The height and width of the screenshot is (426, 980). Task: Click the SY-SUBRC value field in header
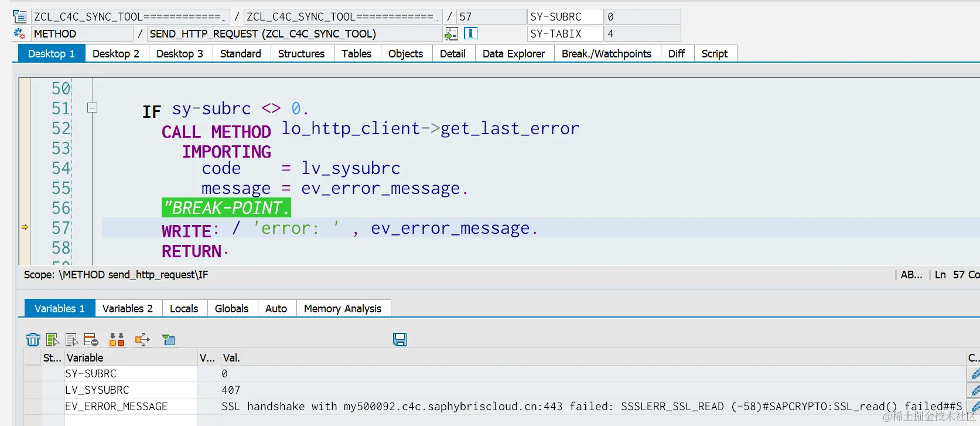click(x=643, y=16)
